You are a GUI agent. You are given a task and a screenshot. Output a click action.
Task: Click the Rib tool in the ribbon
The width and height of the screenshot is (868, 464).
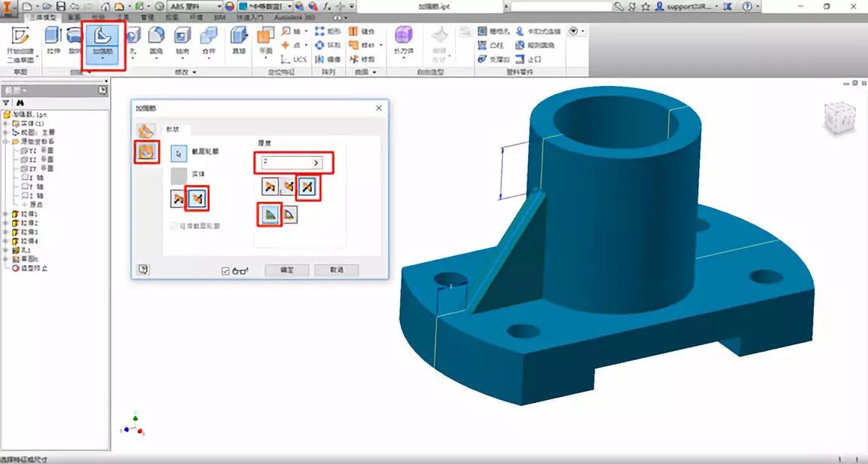[104, 41]
